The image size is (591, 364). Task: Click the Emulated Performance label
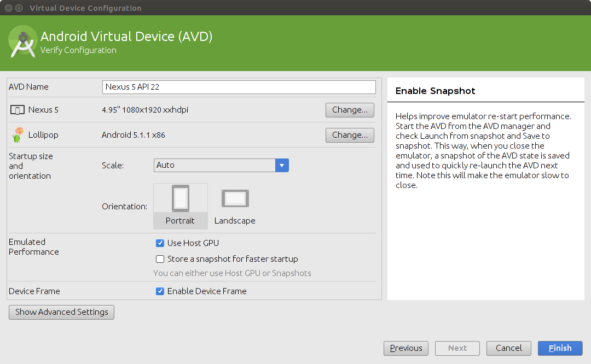coord(33,247)
